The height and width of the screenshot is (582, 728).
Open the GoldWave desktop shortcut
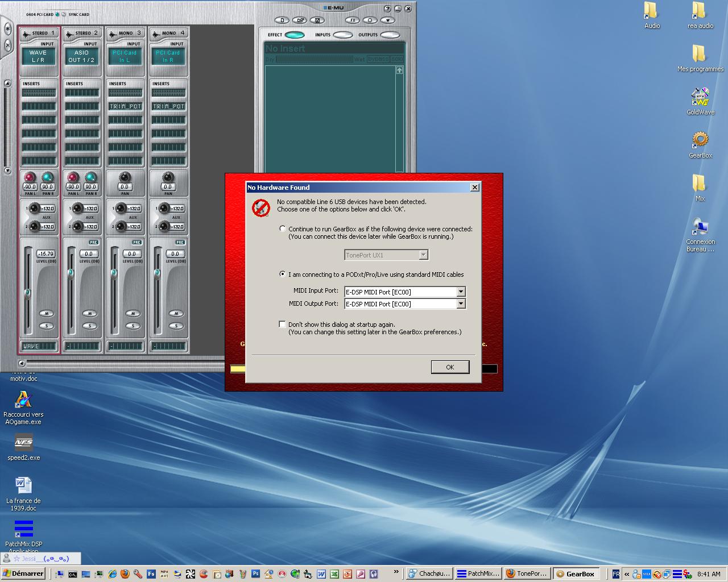[700, 101]
